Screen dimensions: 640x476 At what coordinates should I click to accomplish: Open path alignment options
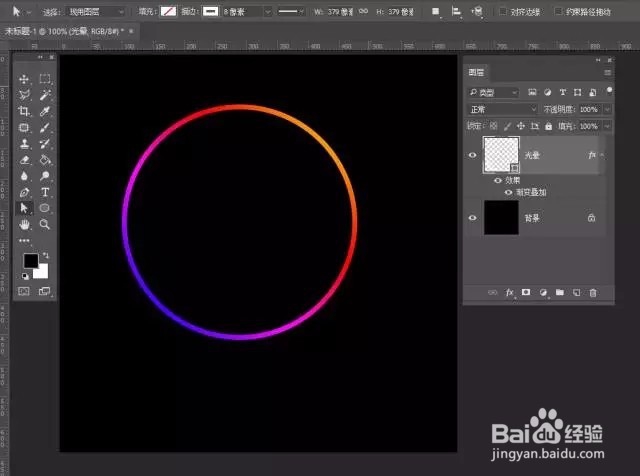click(456, 12)
